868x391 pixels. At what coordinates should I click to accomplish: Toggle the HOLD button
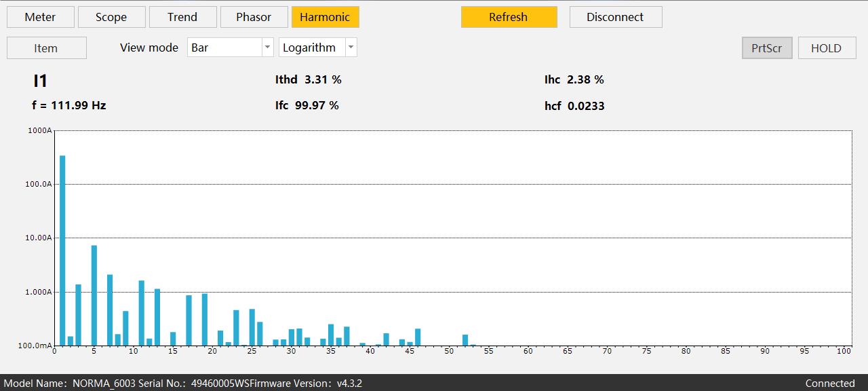click(x=826, y=48)
